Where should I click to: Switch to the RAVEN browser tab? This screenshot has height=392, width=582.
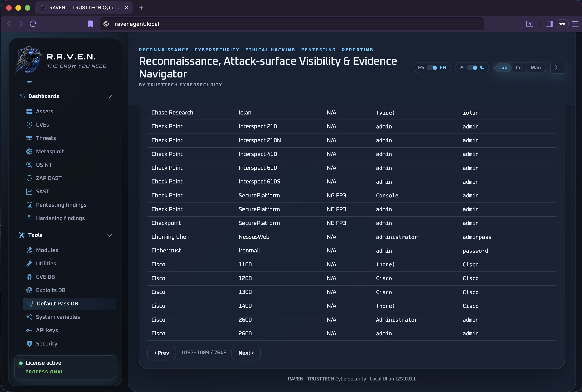click(x=84, y=8)
